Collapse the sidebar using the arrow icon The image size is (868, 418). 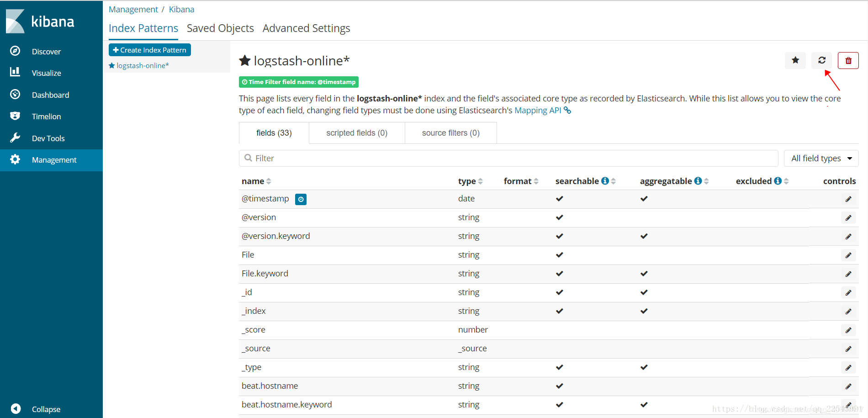(x=16, y=409)
